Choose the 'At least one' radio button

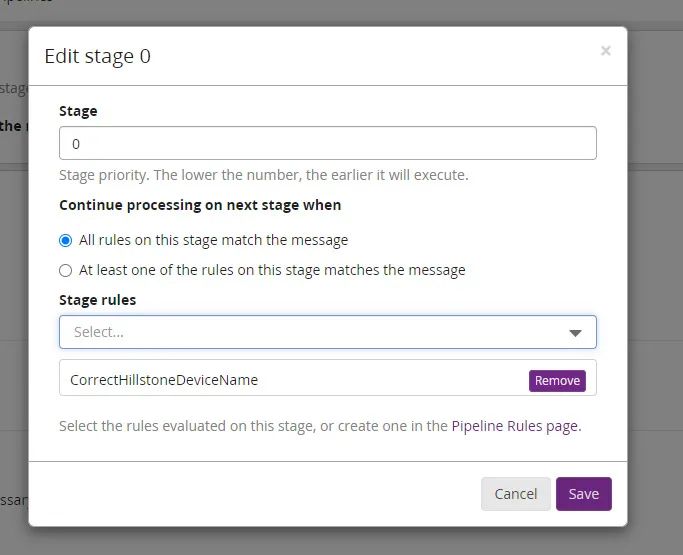point(66,270)
